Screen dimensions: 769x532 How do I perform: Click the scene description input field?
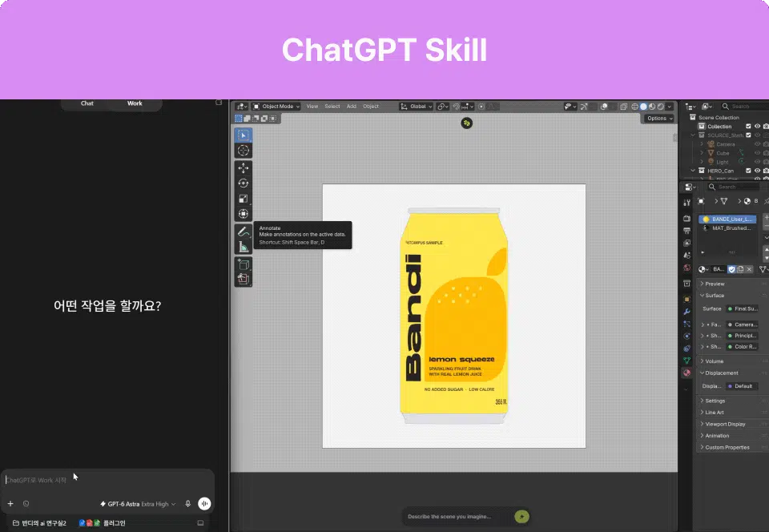[x=459, y=516]
